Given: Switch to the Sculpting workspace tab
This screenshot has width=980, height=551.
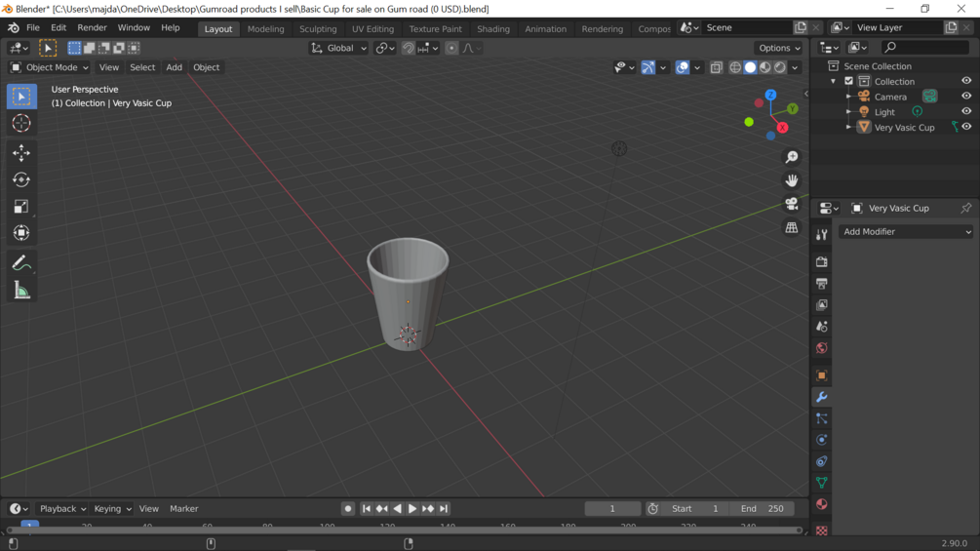Looking at the screenshot, I should pyautogui.click(x=318, y=28).
